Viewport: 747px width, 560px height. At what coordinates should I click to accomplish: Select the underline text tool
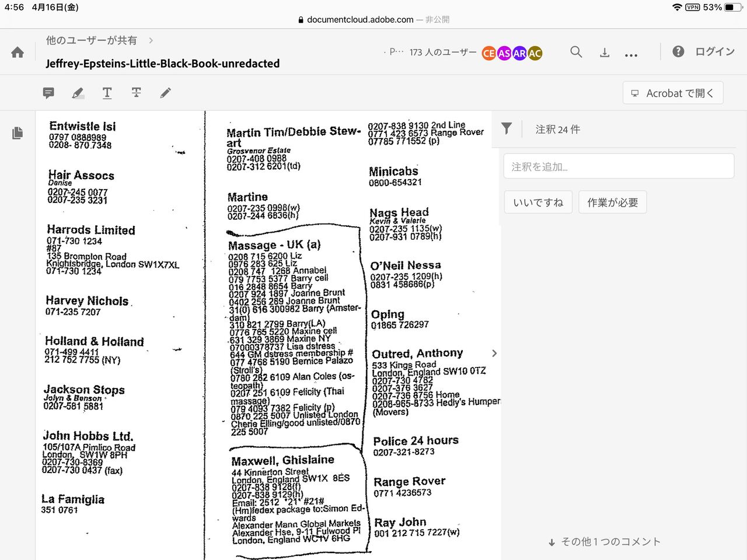[107, 93]
